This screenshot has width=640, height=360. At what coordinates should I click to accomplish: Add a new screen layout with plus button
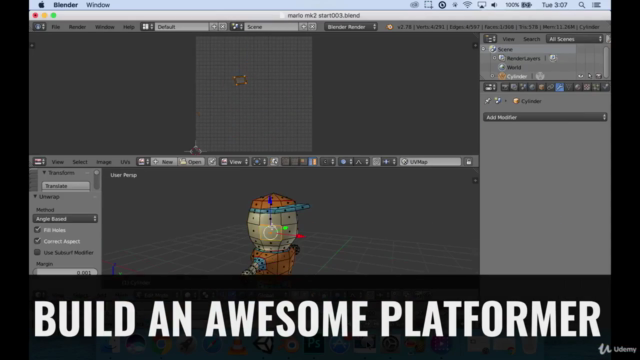pyautogui.click(x=214, y=27)
